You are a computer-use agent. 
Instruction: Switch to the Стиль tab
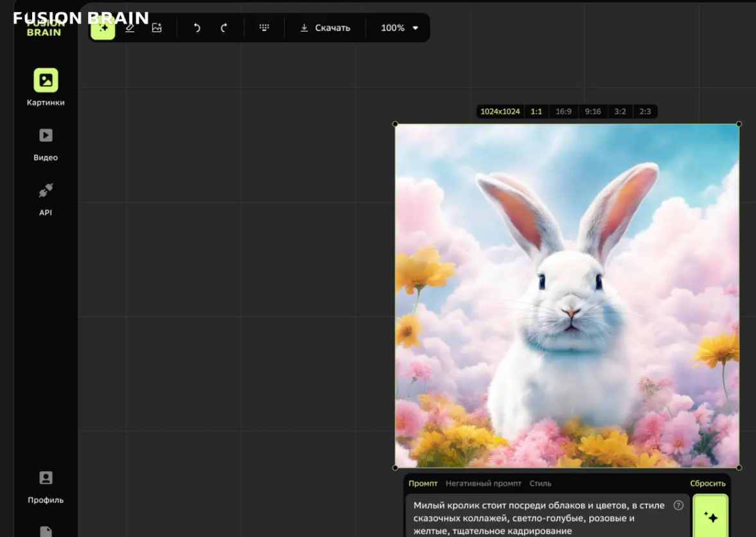coord(540,484)
